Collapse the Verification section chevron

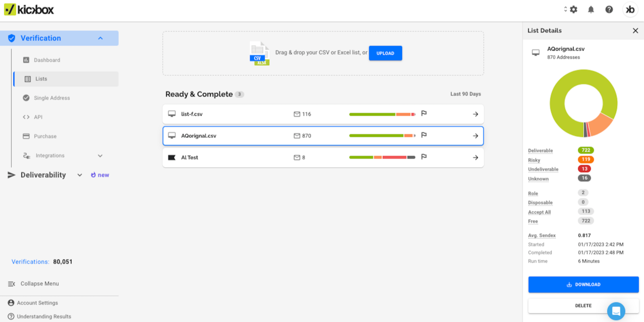[x=101, y=38]
